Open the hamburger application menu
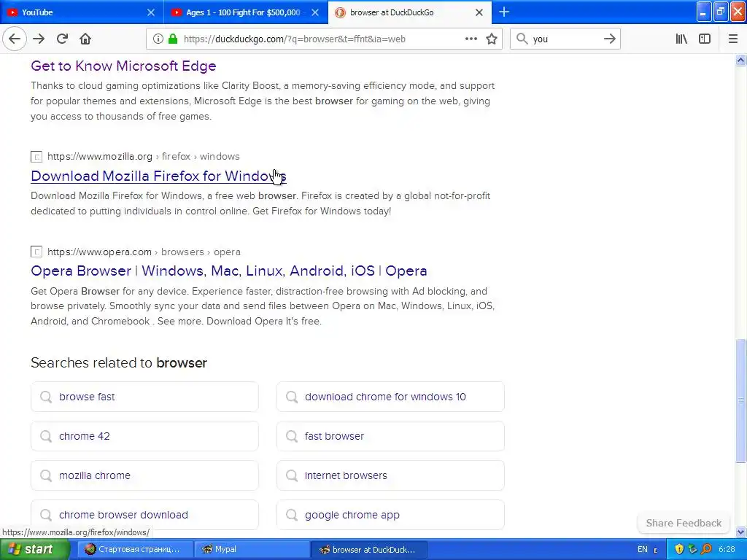Image resolution: width=747 pixels, height=560 pixels. click(732, 39)
